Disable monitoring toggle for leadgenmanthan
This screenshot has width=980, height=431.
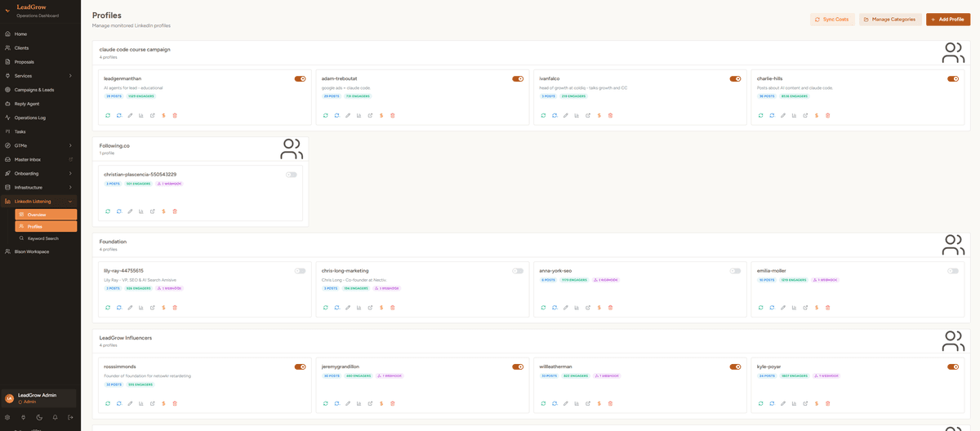(x=300, y=79)
